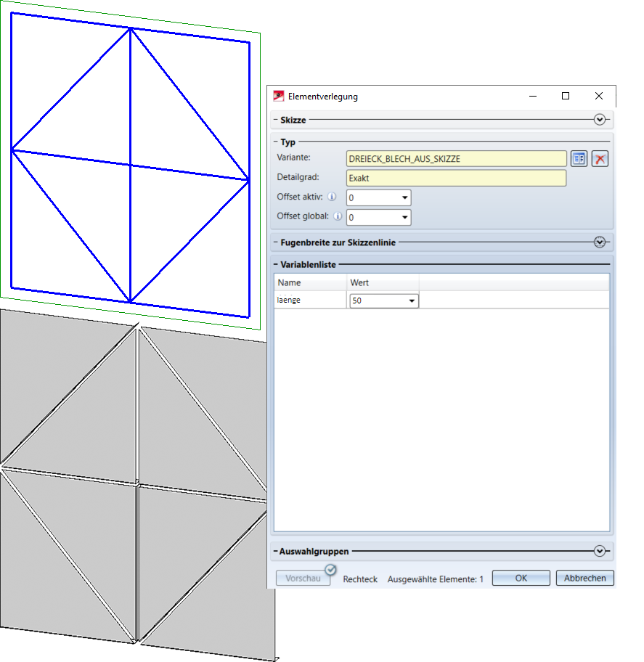Open the Offset aktiv dropdown
Screen dimensions: 644x662
tap(404, 197)
